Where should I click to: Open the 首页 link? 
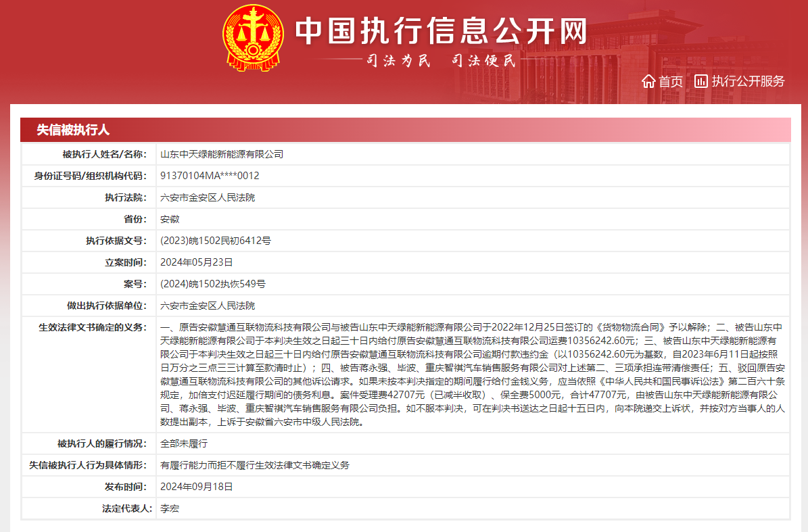671,81
